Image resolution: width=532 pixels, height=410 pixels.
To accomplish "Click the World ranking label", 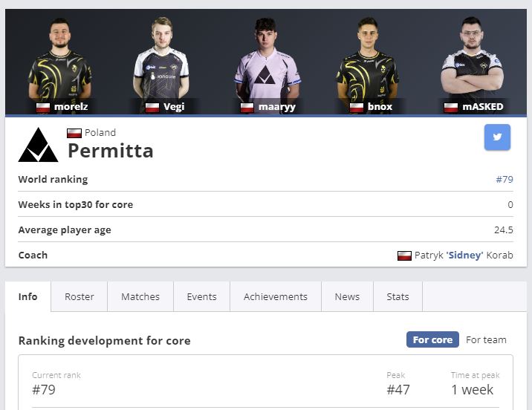I will click(x=53, y=180).
